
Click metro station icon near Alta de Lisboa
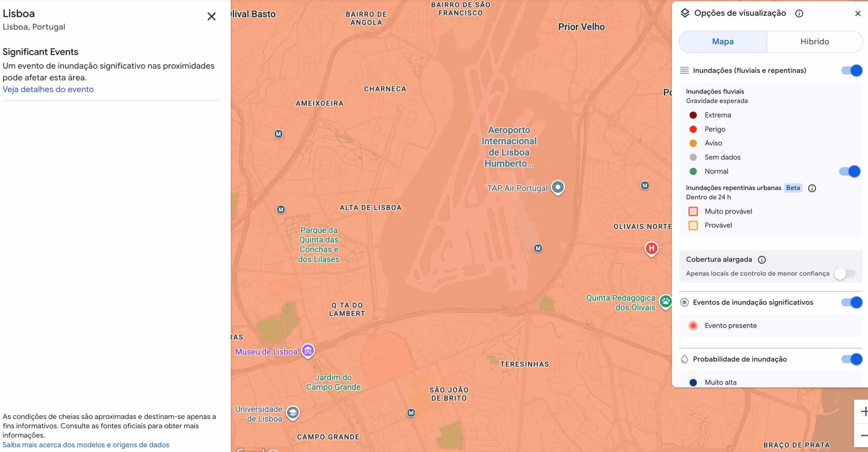coord(281,209)
